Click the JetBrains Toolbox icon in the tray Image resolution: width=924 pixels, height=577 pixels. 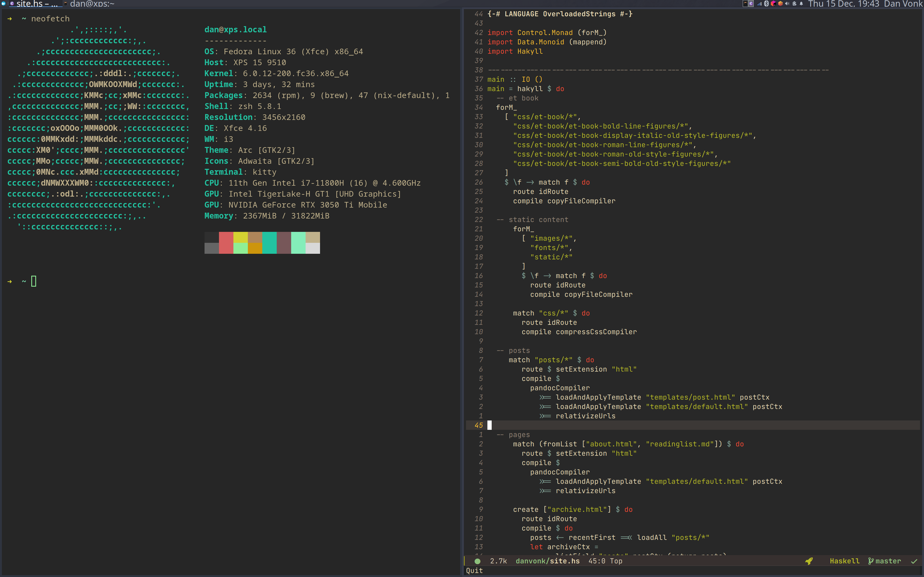(773, 3)
